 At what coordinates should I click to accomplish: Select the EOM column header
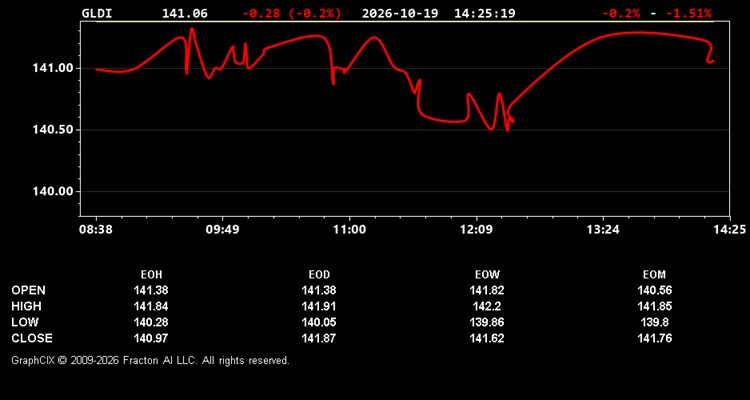pos(654,275)
